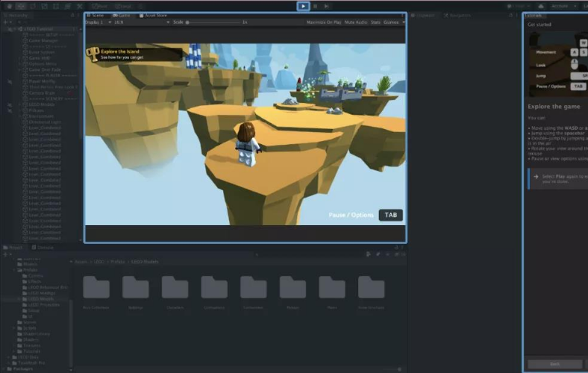The height and width of the screenshot is (373, 588).
Task: Select the Scale tool in toolbar
Action: tap(44, 6)
